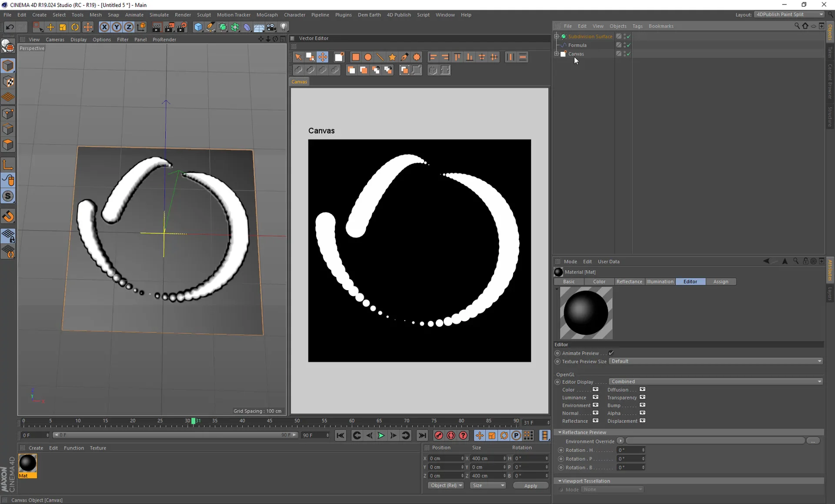This screenshot has width=835, height=504.
Task: Select the circle shape tool in Vector Editor
Action: (368, 57)
